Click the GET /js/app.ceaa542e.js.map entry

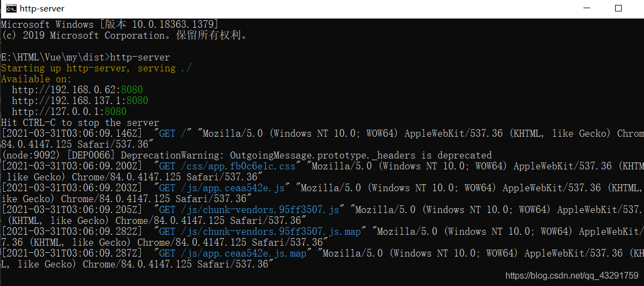(x=232, y=253)
